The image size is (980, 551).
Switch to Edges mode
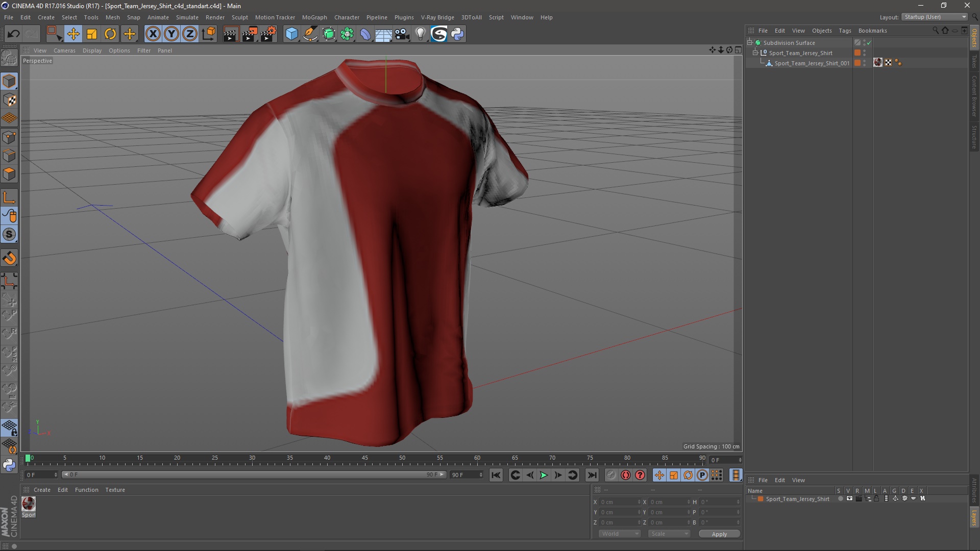9,156
